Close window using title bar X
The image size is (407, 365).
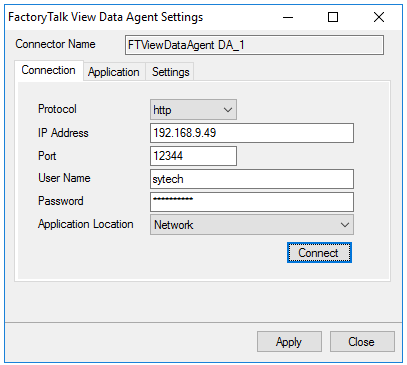click(379, 17)
